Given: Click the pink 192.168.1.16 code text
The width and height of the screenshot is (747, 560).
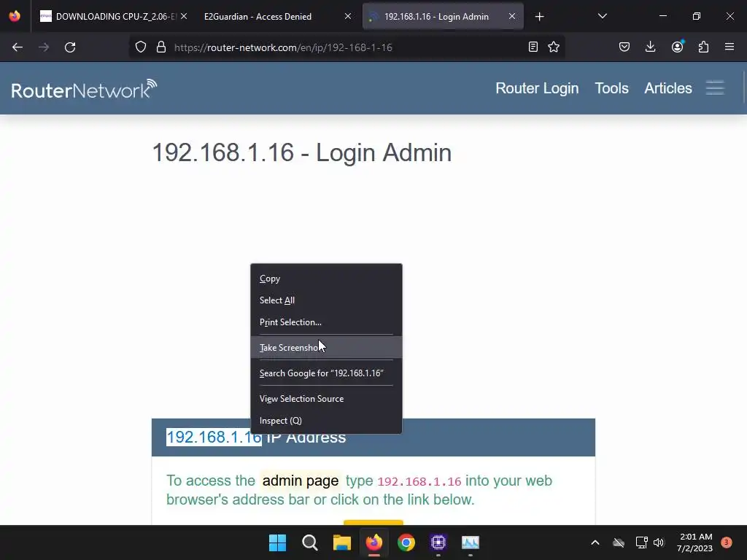Looking at the screenshot, I should (419, 481).
